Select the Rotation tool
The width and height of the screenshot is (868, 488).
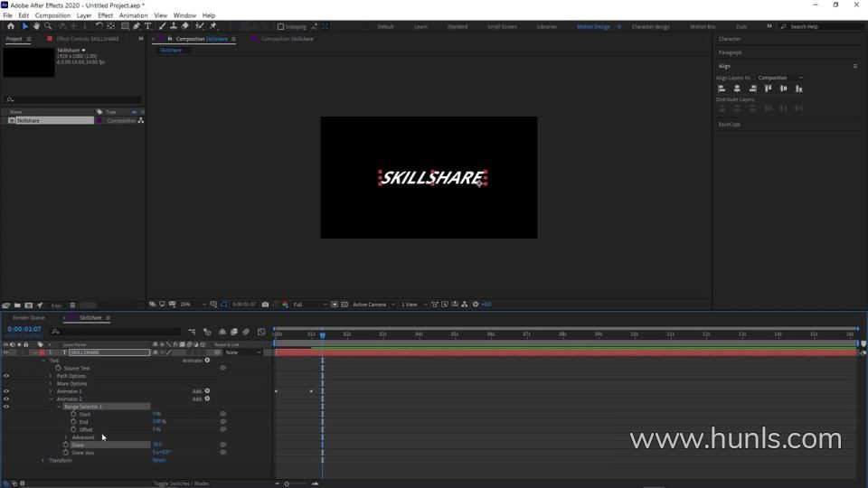99,26
